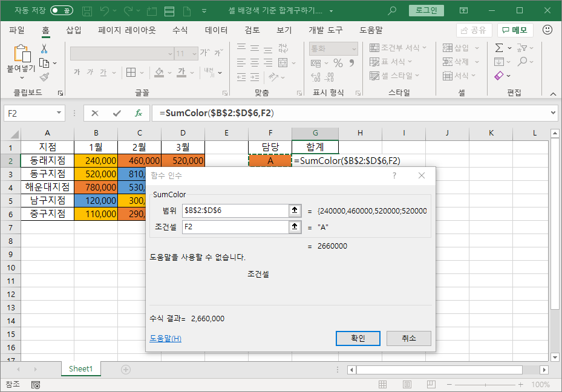Switch to the 수식 tab
The width and height of the screenshot is (562, 392).
click(180, 30)
